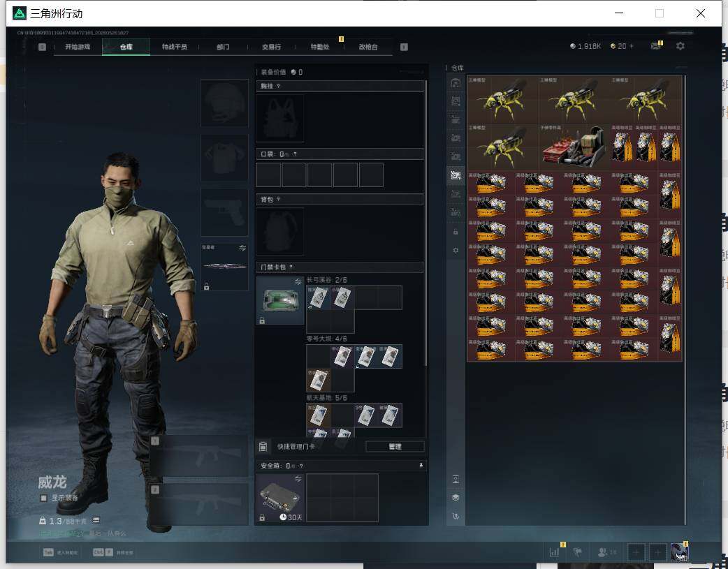
Task: Show help for 口袋 section
Action: pos(295,154)
